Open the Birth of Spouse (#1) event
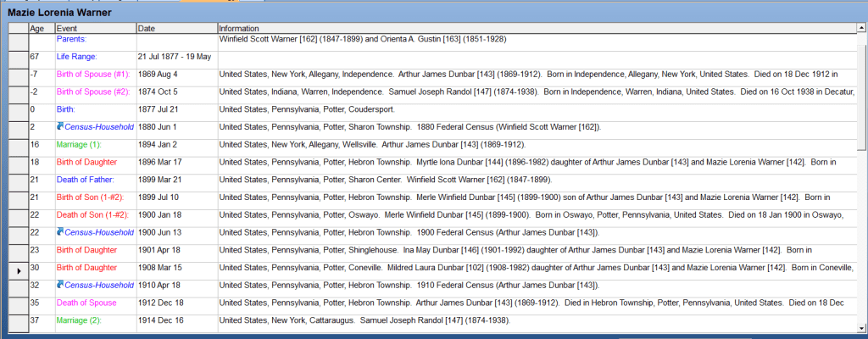This screenshot has width=868, height=339. click(93, 75)
